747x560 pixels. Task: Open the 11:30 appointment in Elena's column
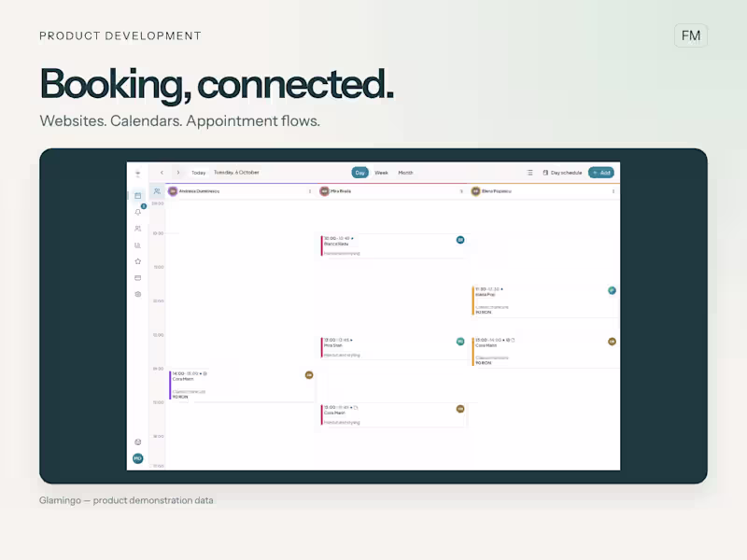pos(544,301)
